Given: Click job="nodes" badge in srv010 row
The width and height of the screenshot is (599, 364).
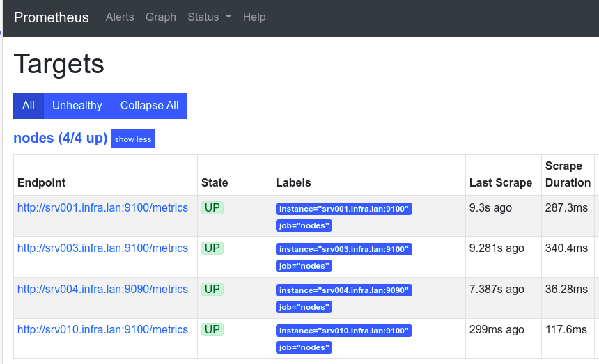Looking at the screenshot, I should tap(304, 347).
